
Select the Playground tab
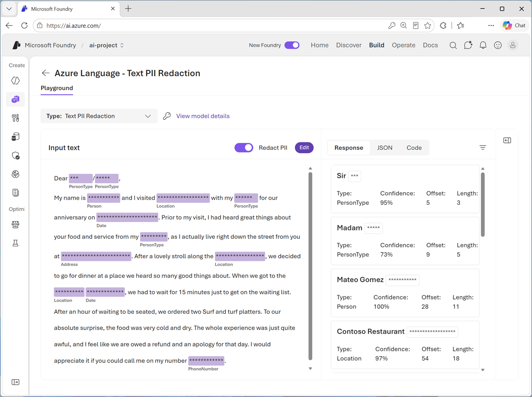(57, 88)
